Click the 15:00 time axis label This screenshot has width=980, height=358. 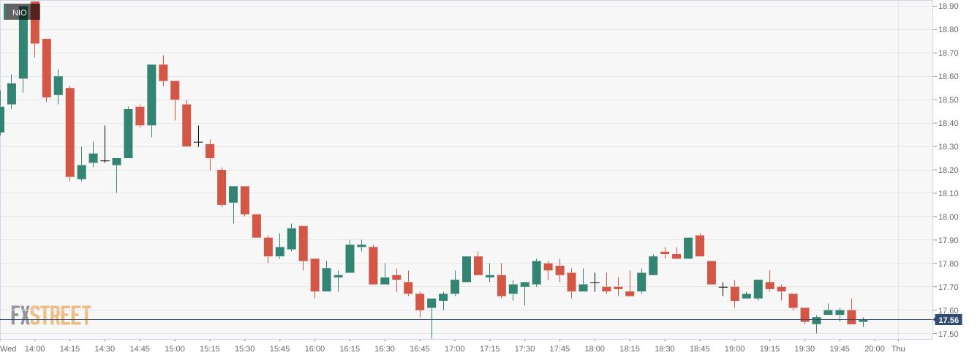(x=175, y=348)
